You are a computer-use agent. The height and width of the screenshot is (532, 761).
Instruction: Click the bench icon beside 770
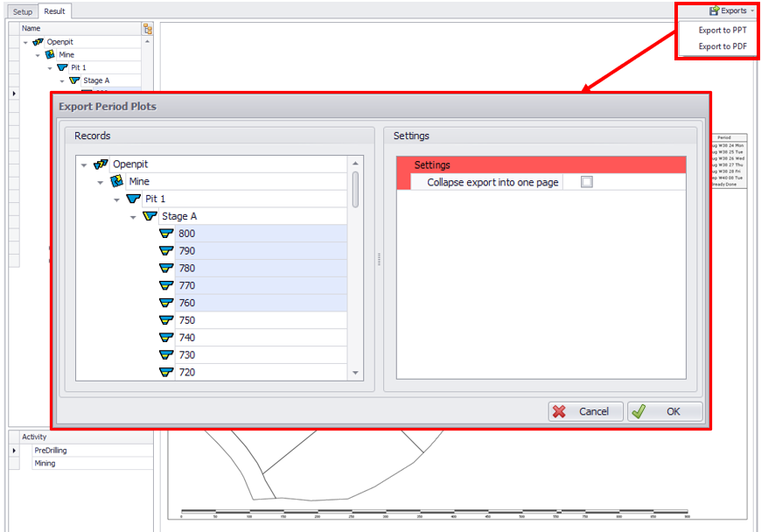tap(166, 285)
